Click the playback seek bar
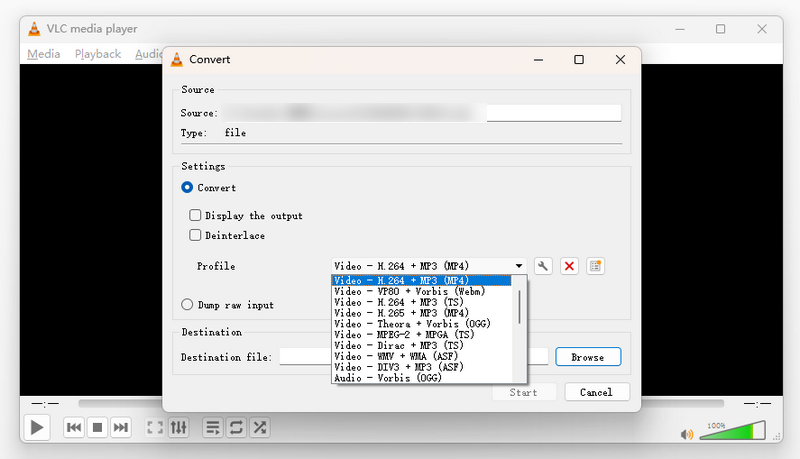This screenshot has height=459, width=800. pyautogui.click(x=401, y=403)
